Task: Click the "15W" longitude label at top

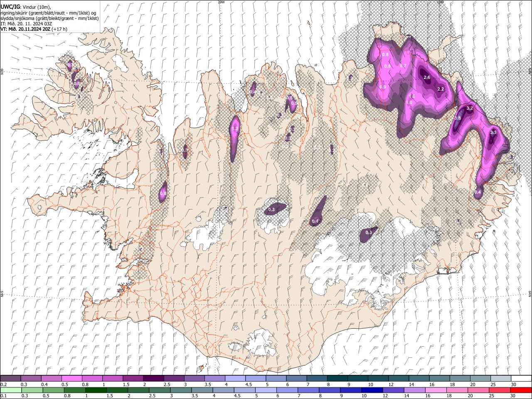Action: point(440,2)
